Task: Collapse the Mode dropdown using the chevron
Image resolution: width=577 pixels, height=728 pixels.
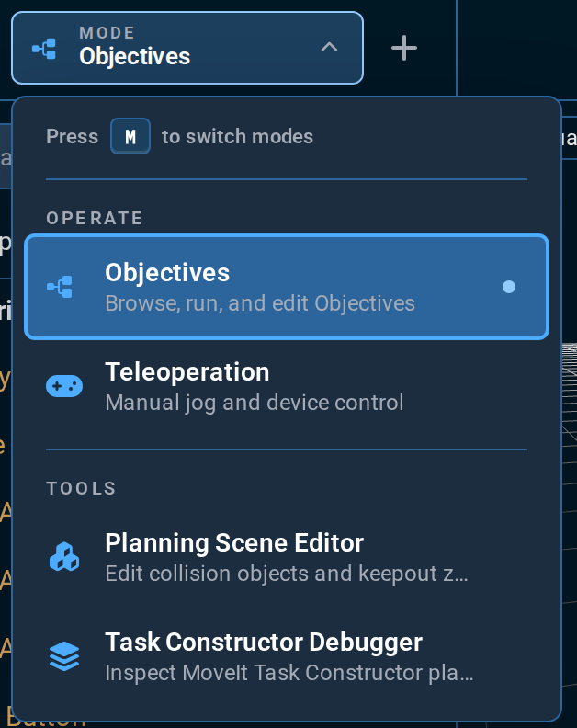Action: pyautogui.click(x=329, y=48)
